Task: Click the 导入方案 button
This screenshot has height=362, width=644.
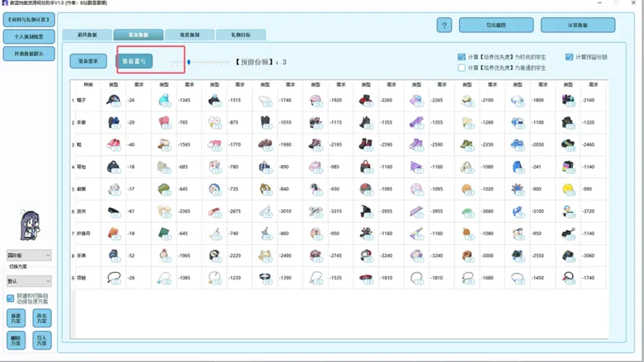Action: pyautogui.click(x=42, y=341)
